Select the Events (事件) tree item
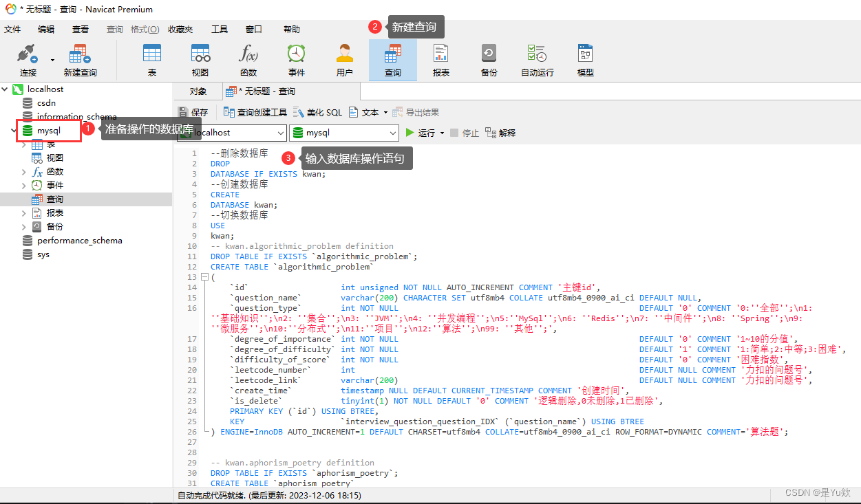 coord(55,186)
